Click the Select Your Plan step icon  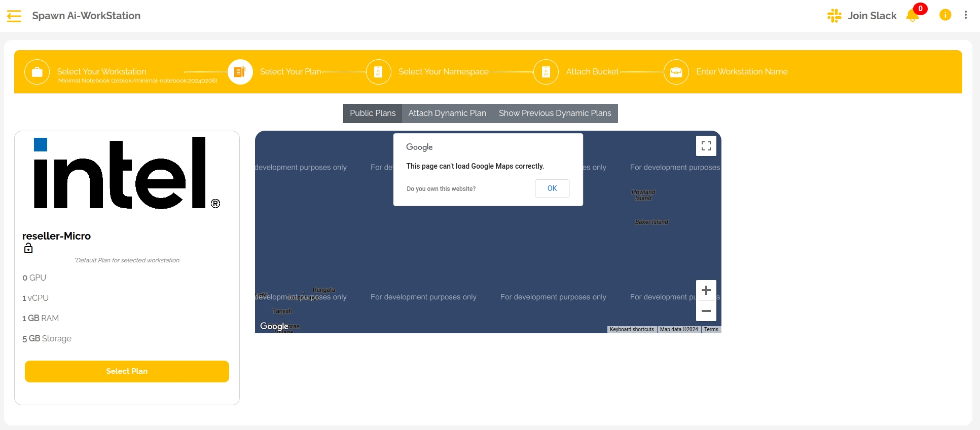(240, 72)
